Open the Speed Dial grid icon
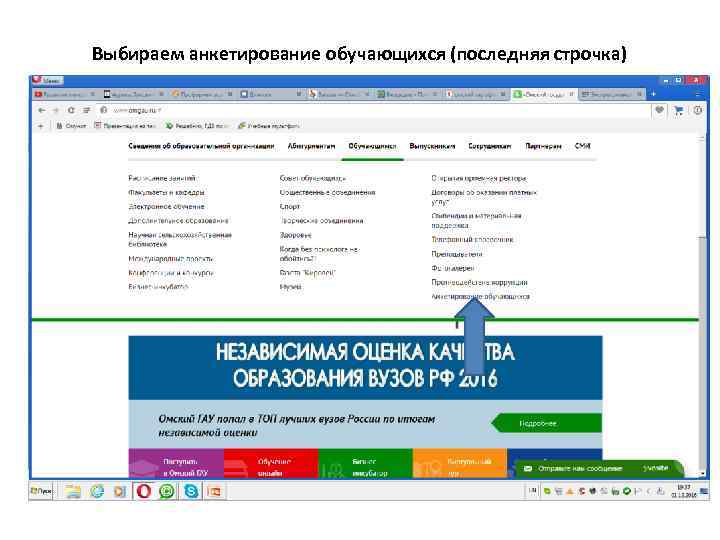 pyautogui.click(x=86, y=110)
